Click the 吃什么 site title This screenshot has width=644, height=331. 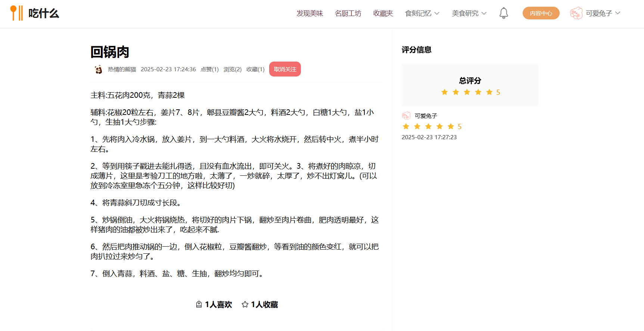point(44,13)
